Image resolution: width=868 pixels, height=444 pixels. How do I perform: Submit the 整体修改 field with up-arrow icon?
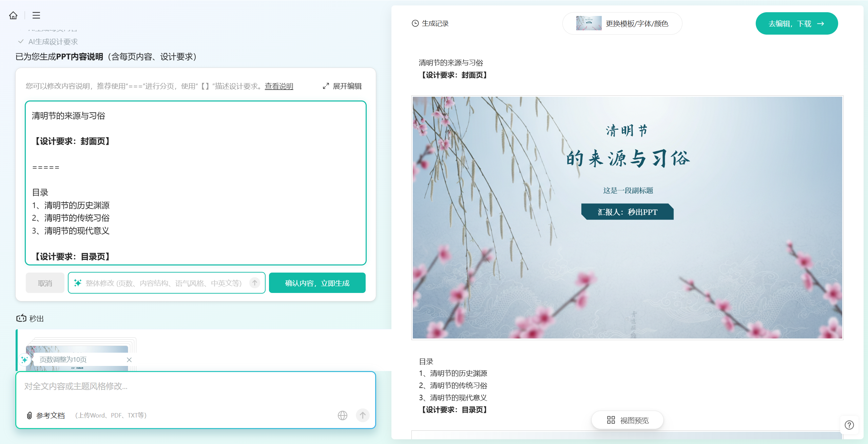click(255, 282)
